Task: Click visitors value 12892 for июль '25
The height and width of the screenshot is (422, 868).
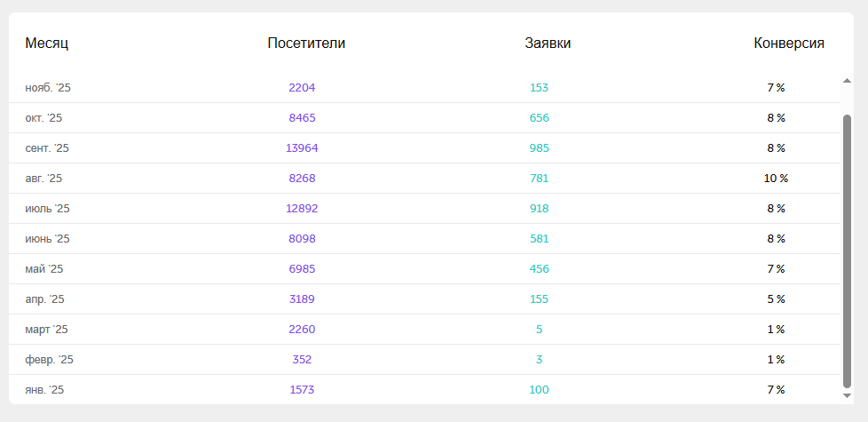Action: pyautogui.click(x=302, y=209)
